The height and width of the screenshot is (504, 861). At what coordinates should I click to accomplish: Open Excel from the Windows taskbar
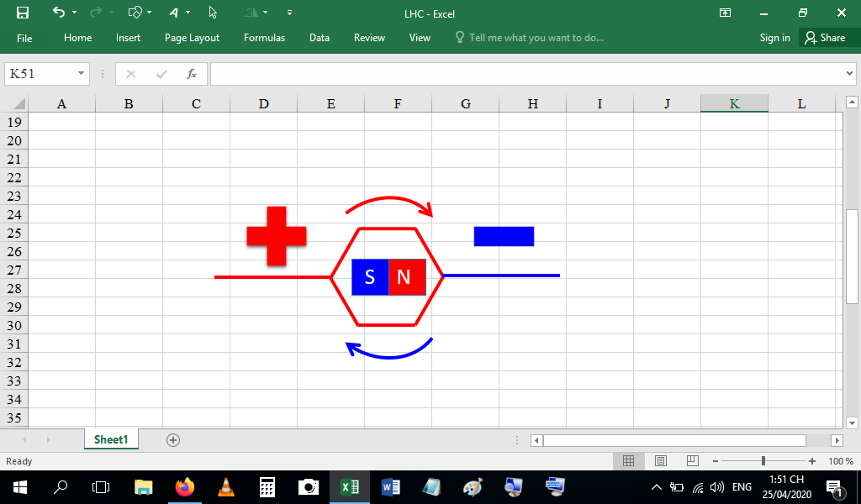pos(350,486)
